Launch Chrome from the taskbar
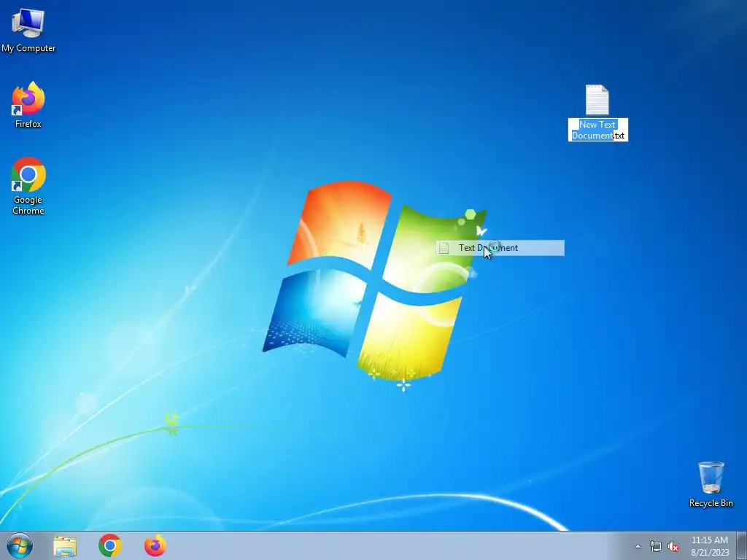The width and height of the screenshot is (747, 560). 110,545
